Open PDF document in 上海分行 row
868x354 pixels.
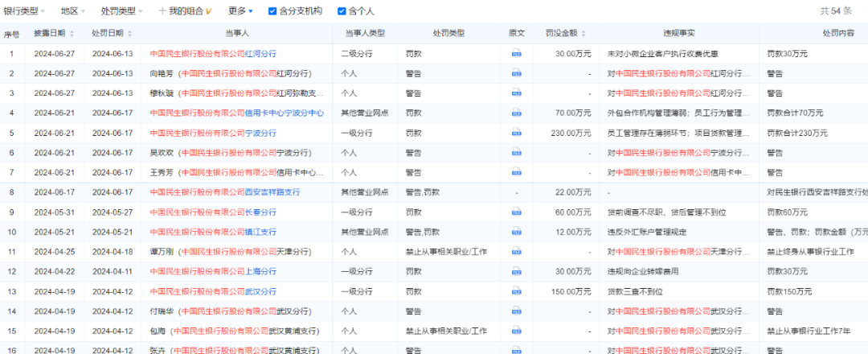click(x=517, y=271)
